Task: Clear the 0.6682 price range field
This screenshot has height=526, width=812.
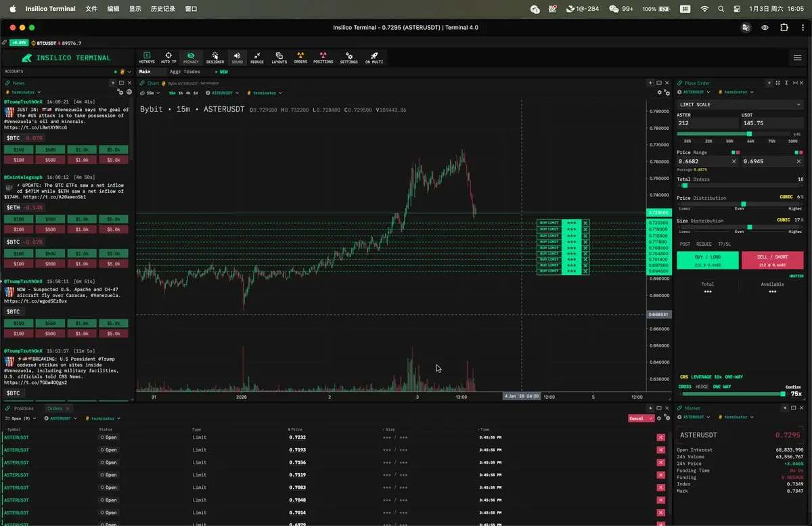Action: [734, 161]
